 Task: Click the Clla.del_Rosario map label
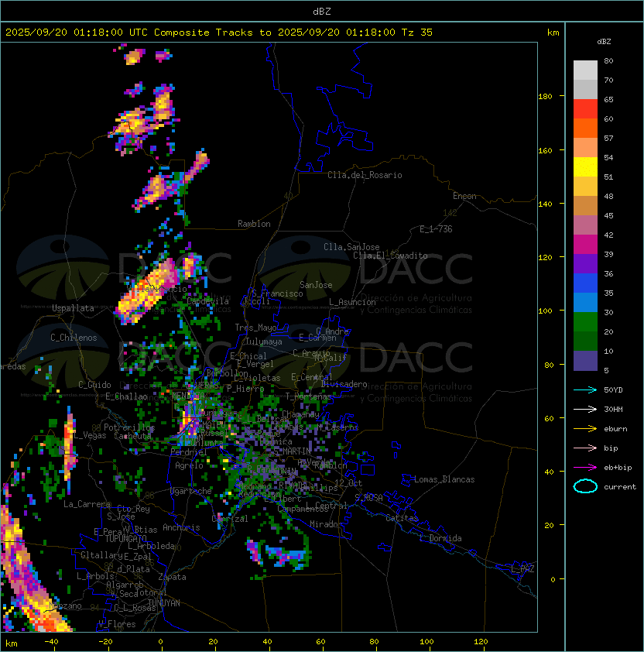point(365,175)
